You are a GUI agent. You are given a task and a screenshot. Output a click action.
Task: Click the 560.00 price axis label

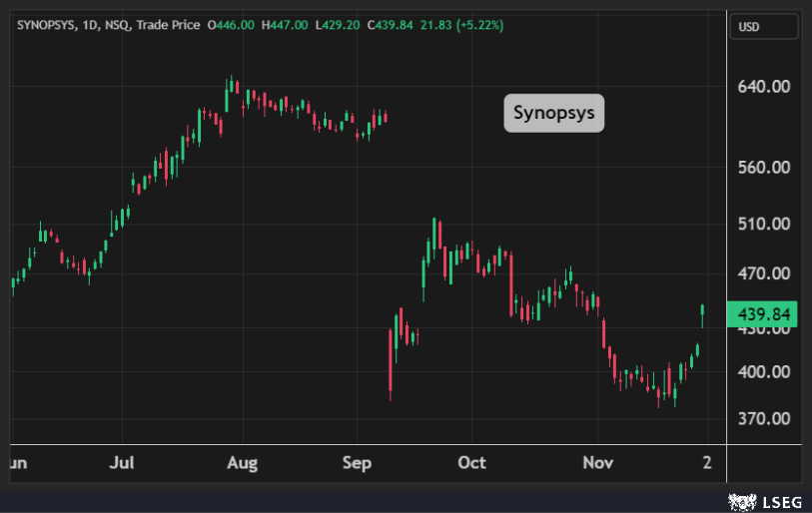[763, 168]
